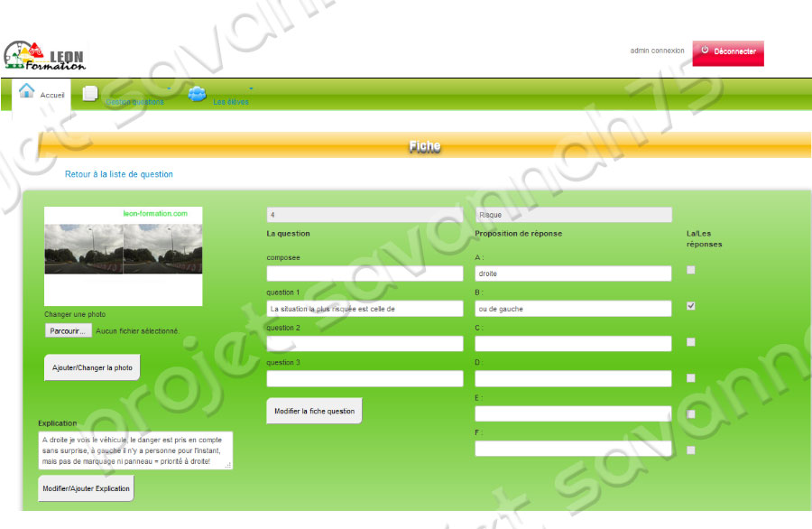Click the Parcourir file browse button

(x=68, y=331)
